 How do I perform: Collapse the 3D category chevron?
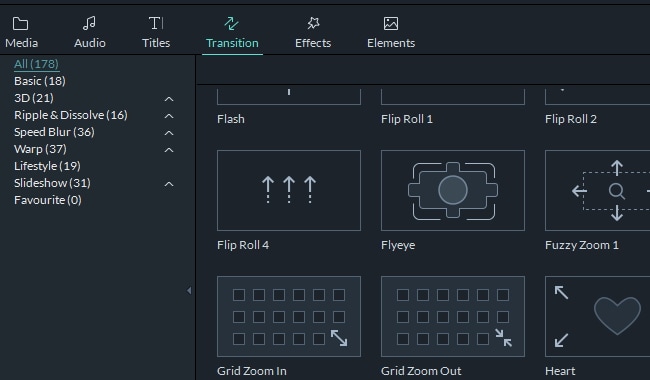pyautogui.click(x=169, y=99)
